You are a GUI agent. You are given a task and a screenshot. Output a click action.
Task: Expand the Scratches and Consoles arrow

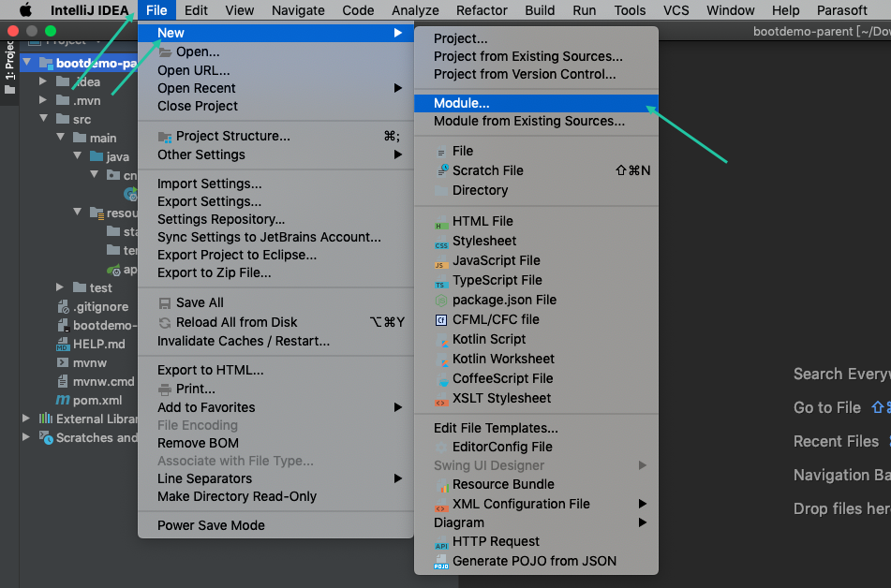coord(26,437)
